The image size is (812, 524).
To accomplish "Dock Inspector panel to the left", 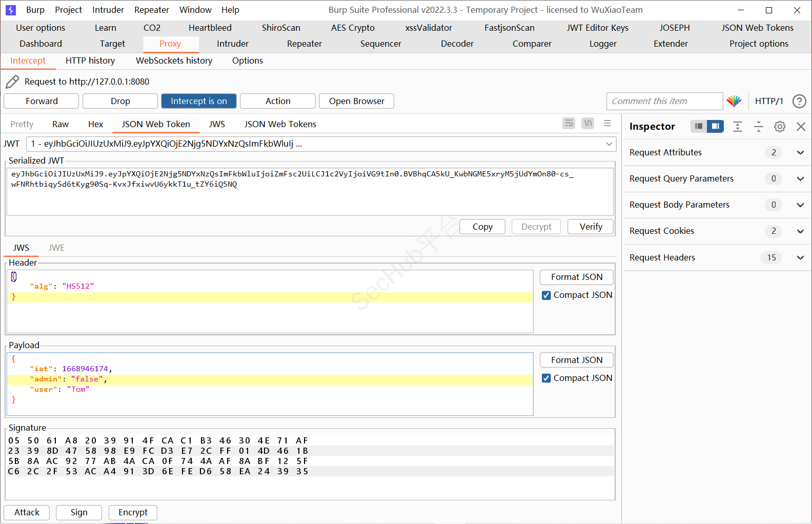I will coord(698,126).
